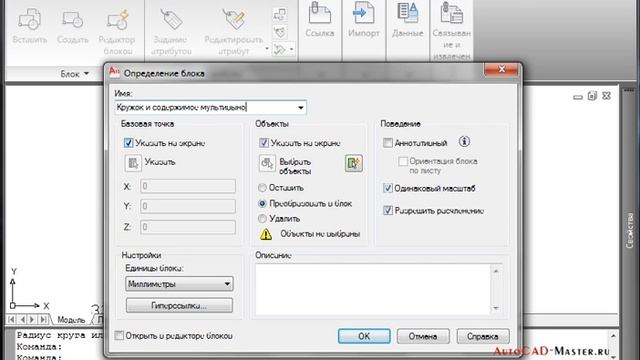Click the Edit Attribute ribbon icon

(234, 19)
